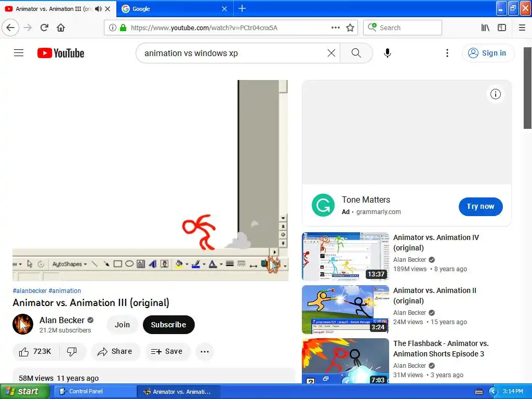Click the 21.2M subscribers text

click(x=65, y=330)
